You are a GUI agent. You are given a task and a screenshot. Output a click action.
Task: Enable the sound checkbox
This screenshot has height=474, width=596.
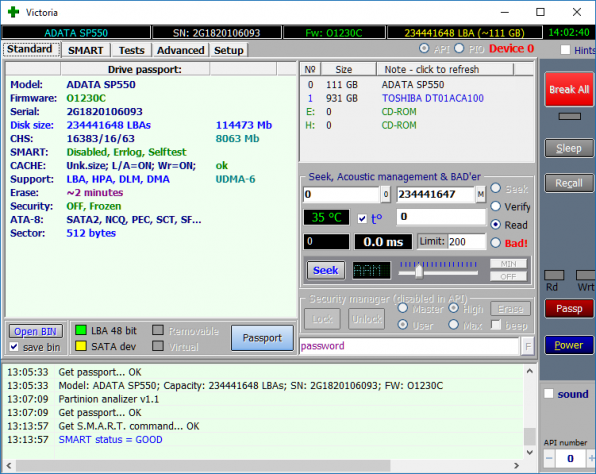point(548,393)
